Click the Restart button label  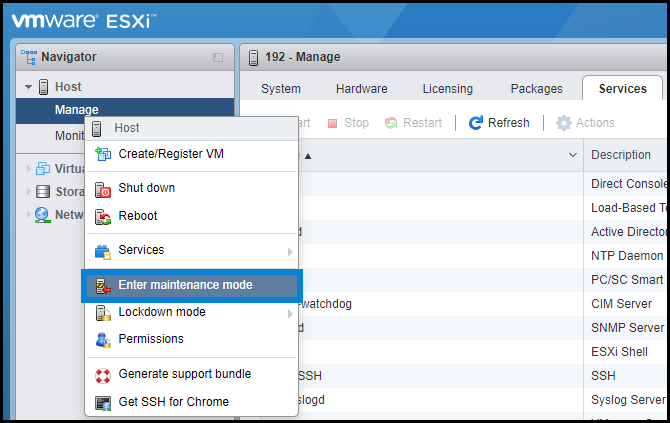pyautogui.click(x=422, y=123)
